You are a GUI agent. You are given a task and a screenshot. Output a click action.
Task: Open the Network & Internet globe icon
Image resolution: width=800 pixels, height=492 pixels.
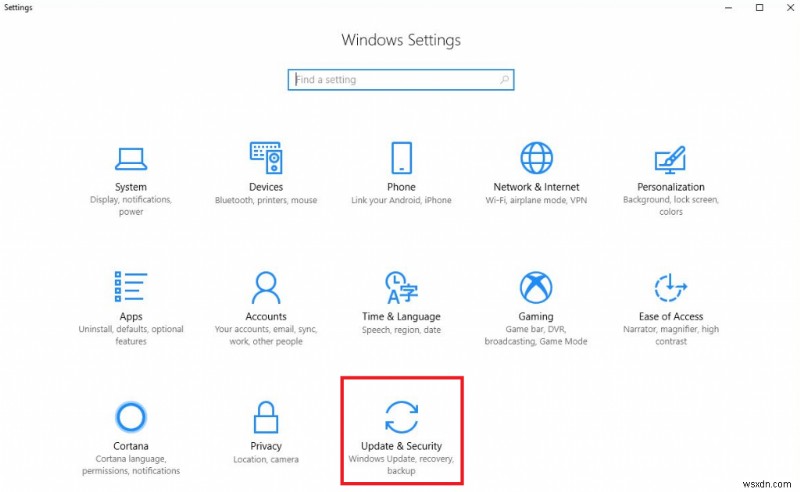click(536, 158)
